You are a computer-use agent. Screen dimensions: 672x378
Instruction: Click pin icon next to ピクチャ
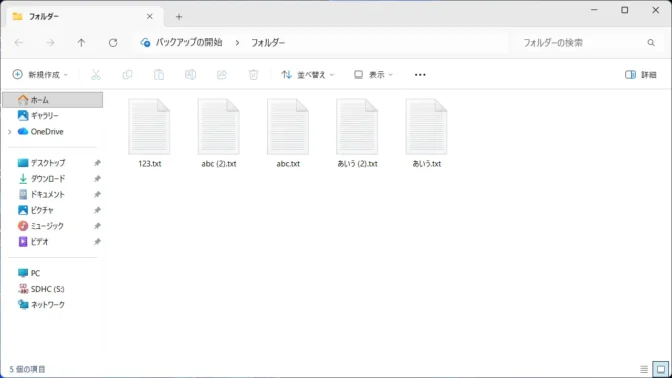(x=97, y=210)
